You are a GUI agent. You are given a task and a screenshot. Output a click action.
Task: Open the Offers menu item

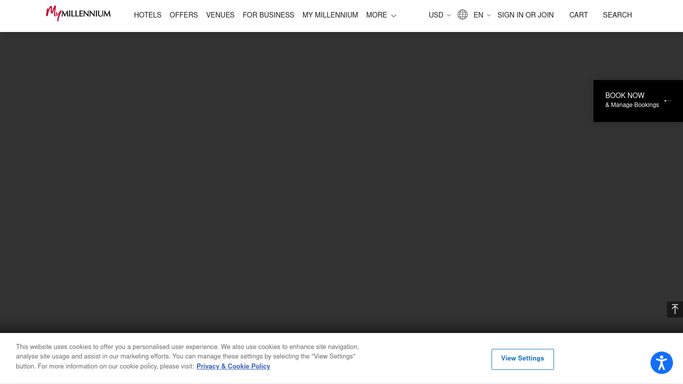click(x=183, y=15)
